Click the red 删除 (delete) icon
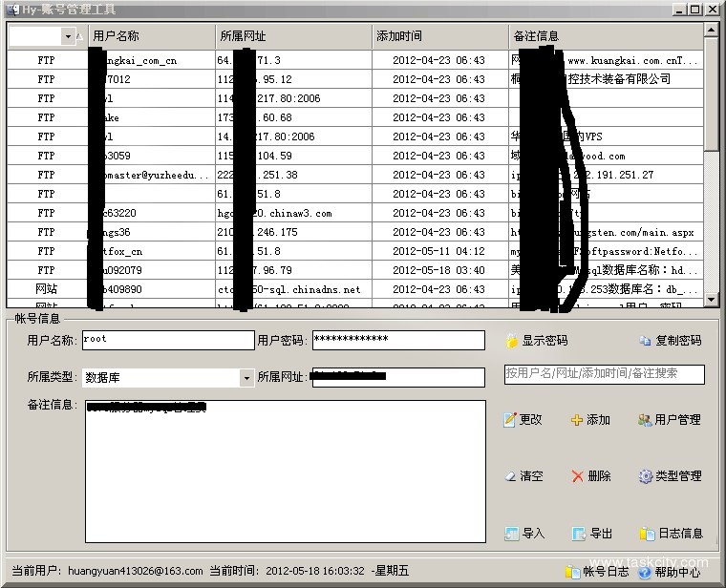The width and height of the screenshot is (726, 588). pyautogui.click(x=577, y=476)
